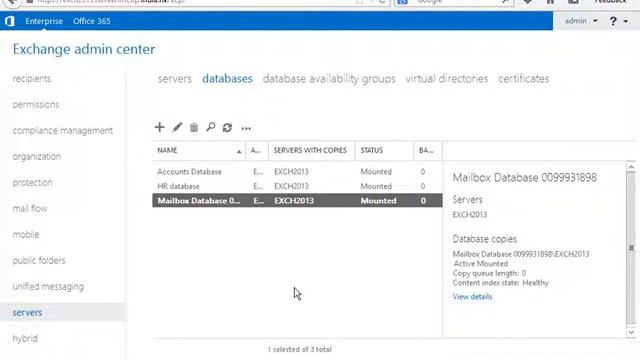The image size is (640, 360).
Task: Open certificates tab
Action: [x=523, y=79]
